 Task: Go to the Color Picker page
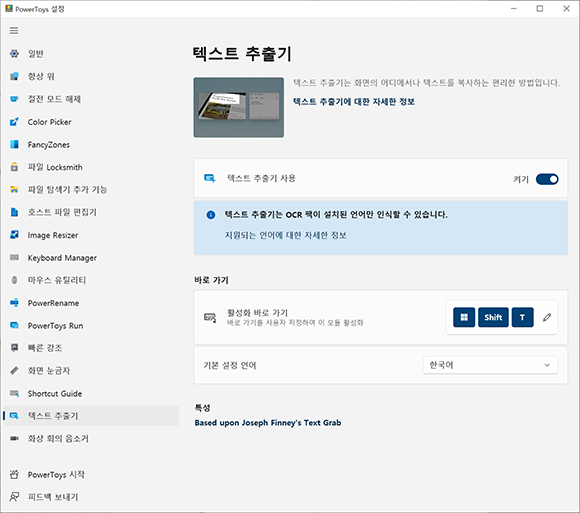point(91,122)
